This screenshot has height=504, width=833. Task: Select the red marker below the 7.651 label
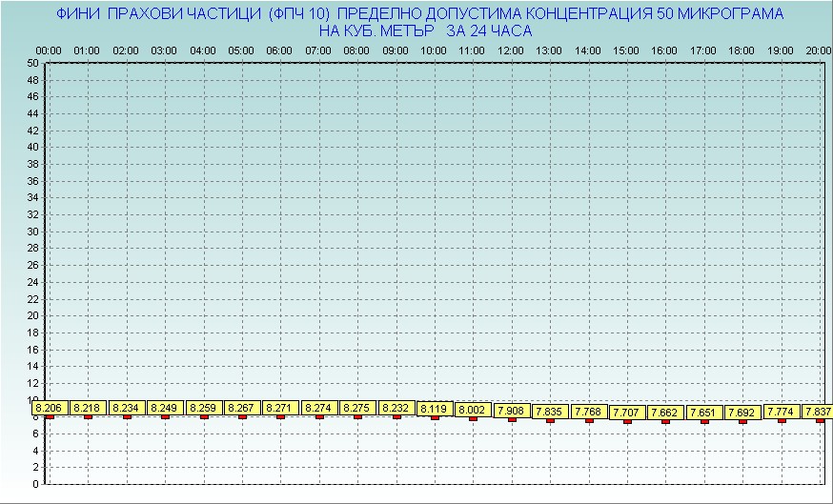[704, 422]
